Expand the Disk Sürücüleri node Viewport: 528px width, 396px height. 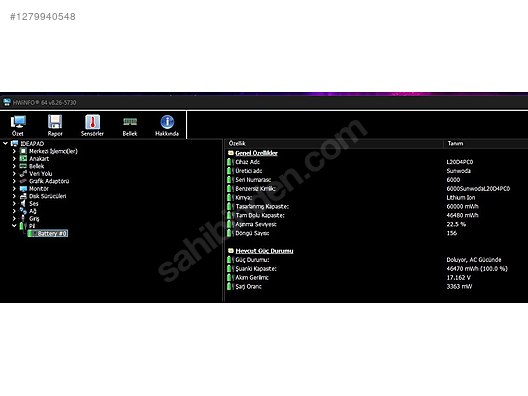pos(14,196)
